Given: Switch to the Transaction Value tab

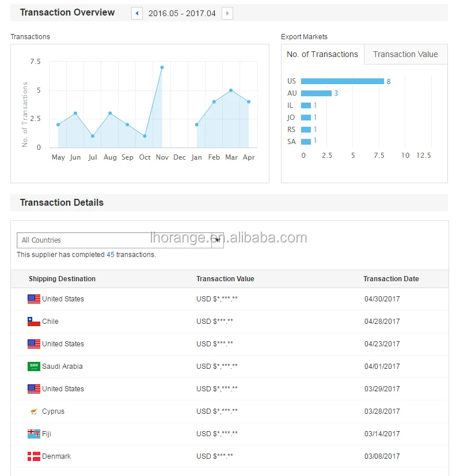Looking at the screenshot, I should 405,54.
